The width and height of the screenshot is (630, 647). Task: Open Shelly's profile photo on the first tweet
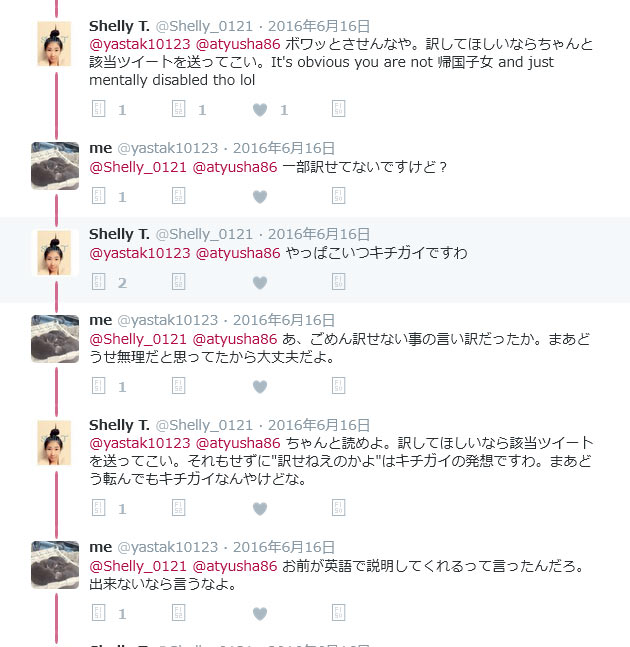[54, 44]
